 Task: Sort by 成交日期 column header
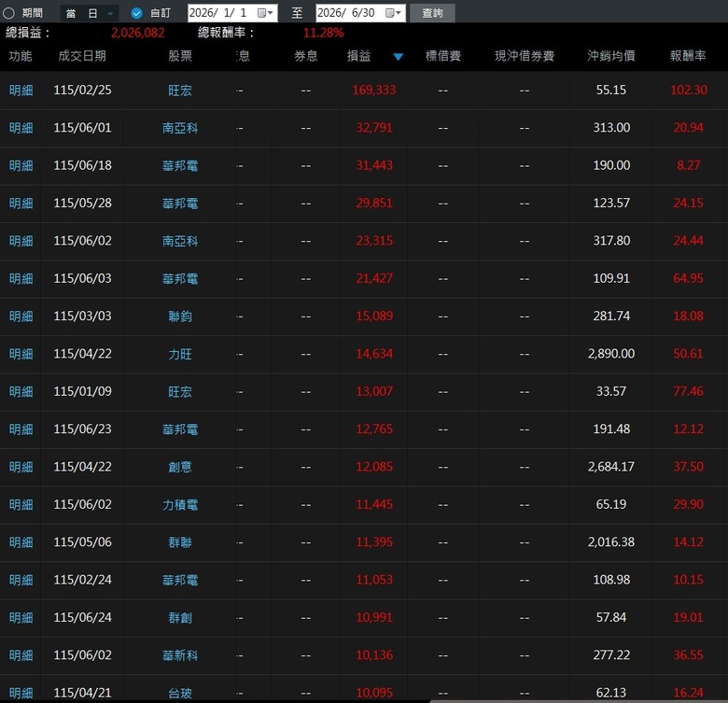[82, 56]
